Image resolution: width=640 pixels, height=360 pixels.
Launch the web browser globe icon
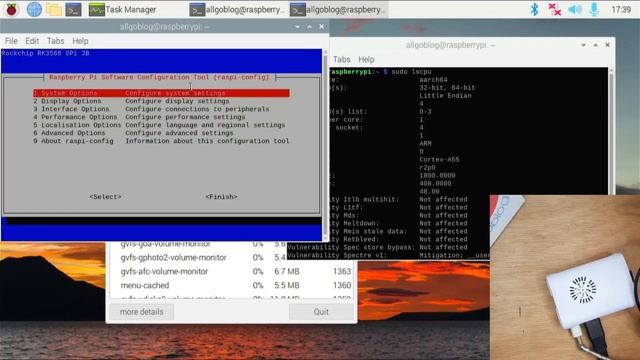point(34,9)
